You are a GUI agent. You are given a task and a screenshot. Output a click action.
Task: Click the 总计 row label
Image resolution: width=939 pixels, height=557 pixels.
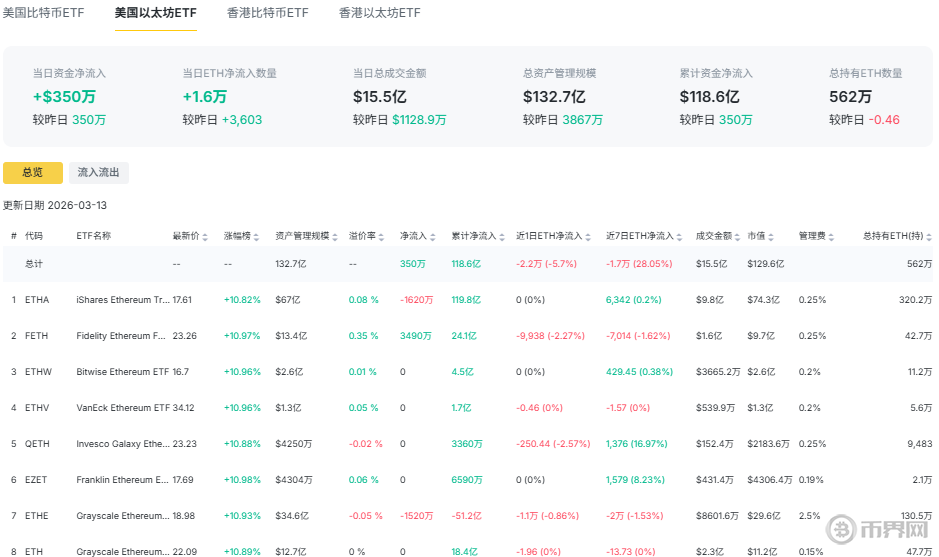coord(34,264)
